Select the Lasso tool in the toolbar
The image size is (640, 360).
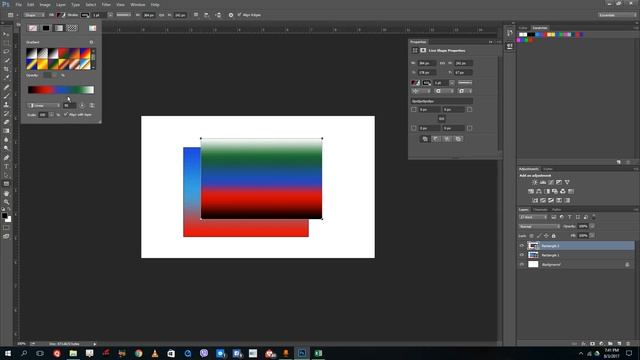[6, 51]
